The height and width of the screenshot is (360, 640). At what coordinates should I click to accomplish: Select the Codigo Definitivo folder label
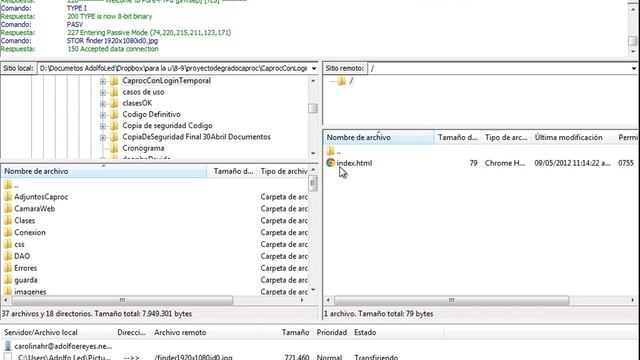coord(151,114)
